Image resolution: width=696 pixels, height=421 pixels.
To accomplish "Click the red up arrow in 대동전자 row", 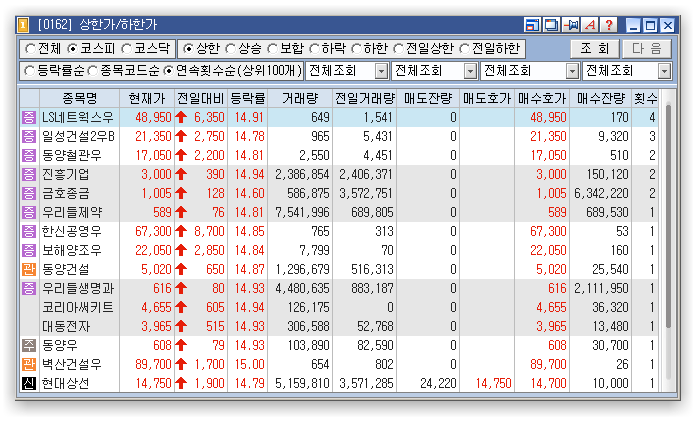I will pyautogui.click(x=181, y=326).
